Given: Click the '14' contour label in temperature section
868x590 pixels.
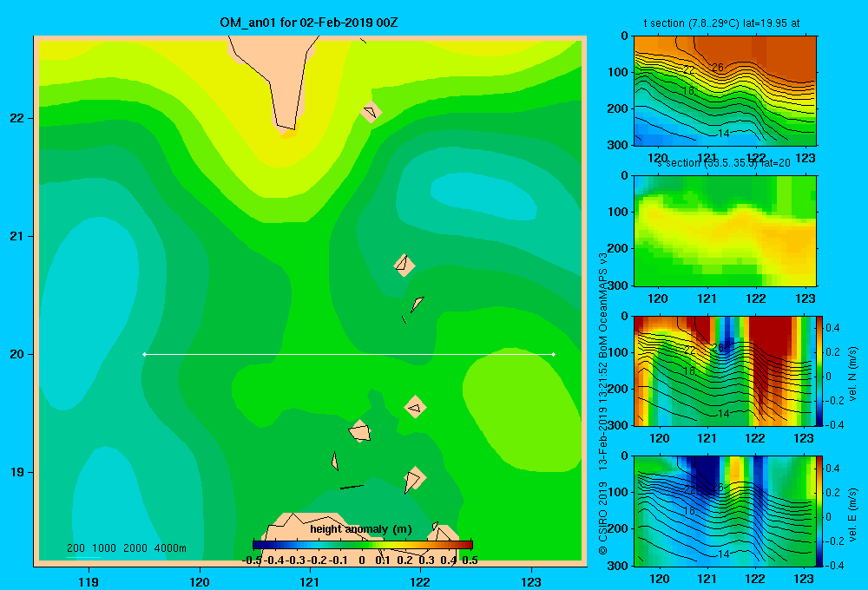Looking at the screenshot, I should (x=724, y=133).
